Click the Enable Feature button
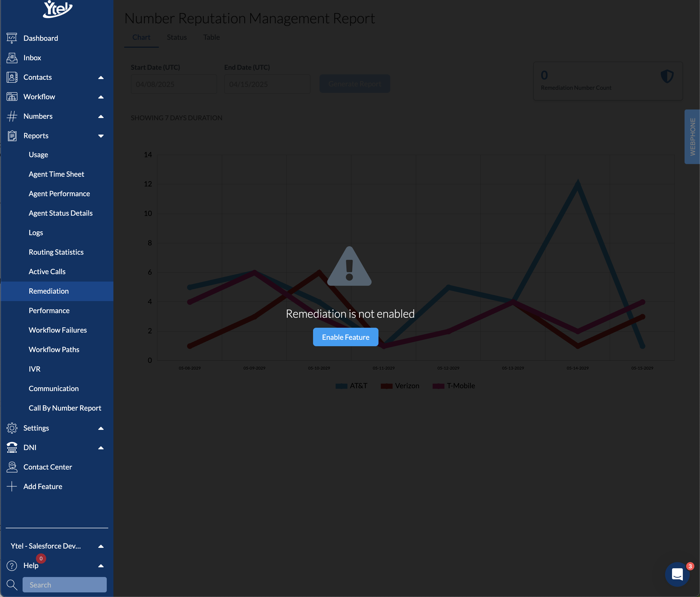Screen dimensions: 700x597 345,337
